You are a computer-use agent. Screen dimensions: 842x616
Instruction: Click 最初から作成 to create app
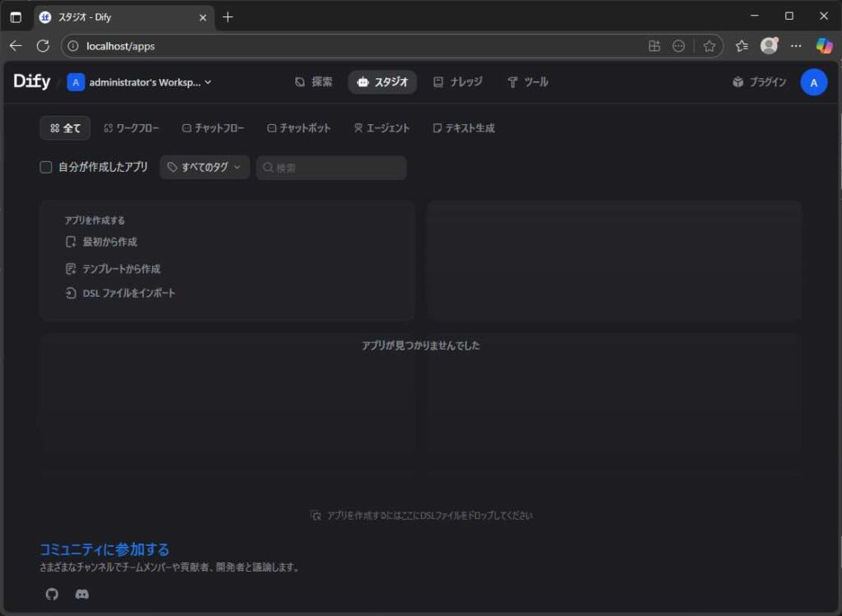109,242
